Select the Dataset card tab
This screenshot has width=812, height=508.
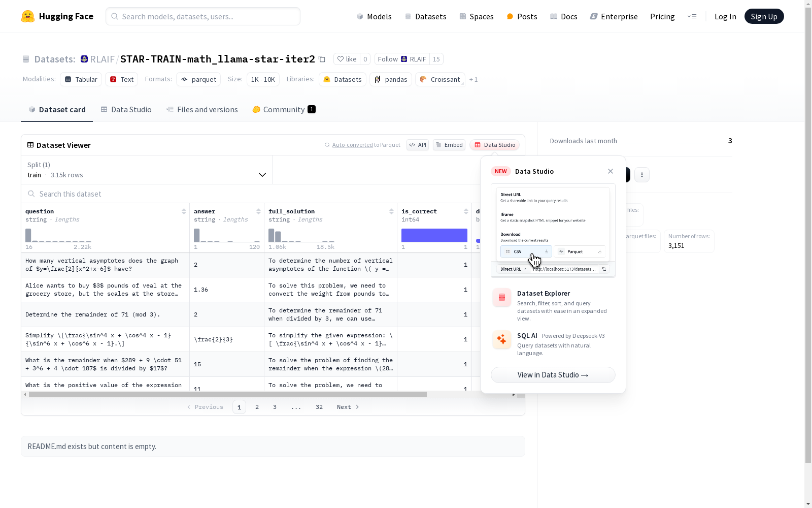point(57,109)
